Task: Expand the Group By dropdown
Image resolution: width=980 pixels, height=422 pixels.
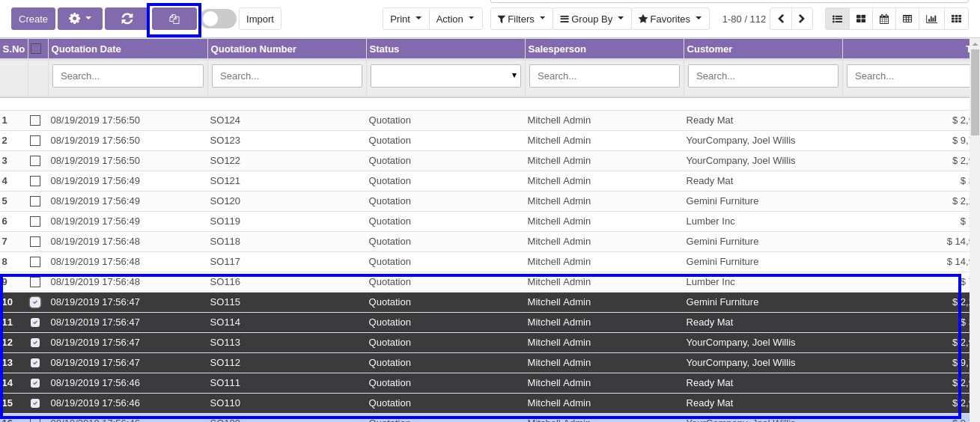Action: 591,19
